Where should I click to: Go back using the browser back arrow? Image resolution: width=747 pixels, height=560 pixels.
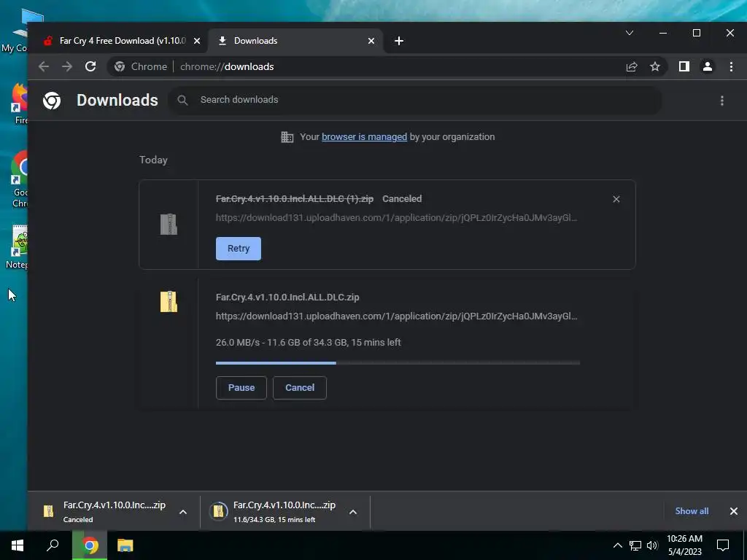coord(44,66)
